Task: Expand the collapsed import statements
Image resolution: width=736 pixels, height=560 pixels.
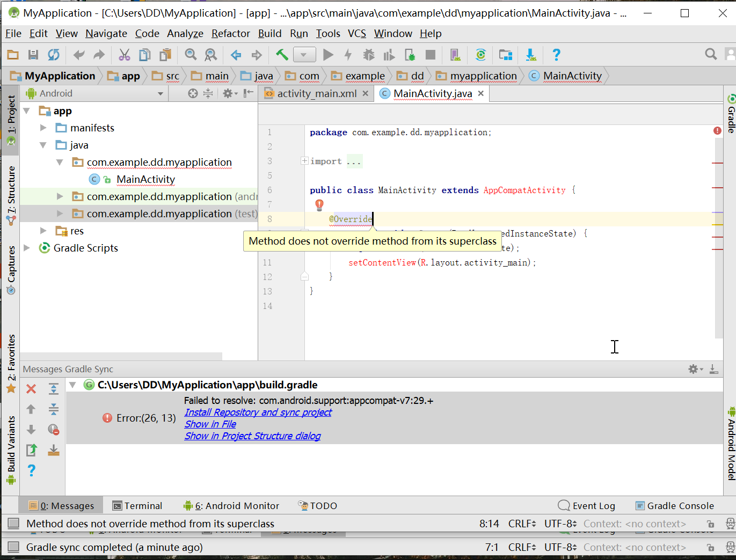Action: coord(304,161)
